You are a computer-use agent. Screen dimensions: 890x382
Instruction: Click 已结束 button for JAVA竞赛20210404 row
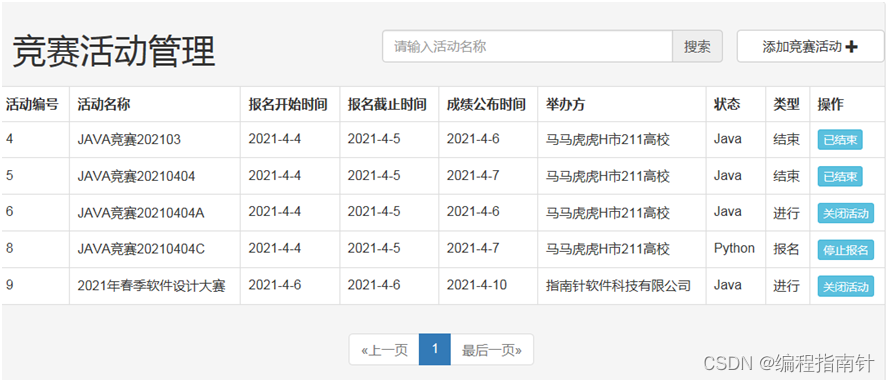click(840, 177)
